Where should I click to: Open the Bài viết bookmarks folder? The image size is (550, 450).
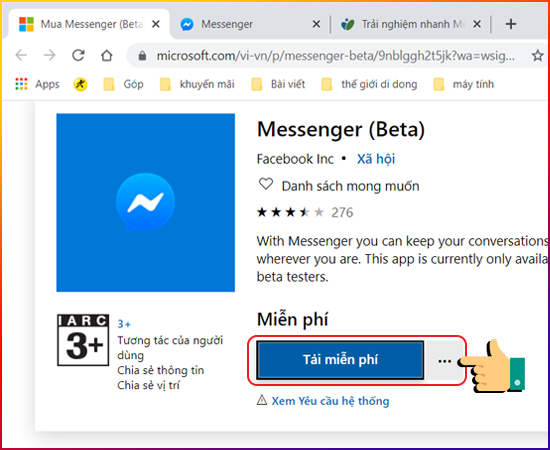coord(278,84)
